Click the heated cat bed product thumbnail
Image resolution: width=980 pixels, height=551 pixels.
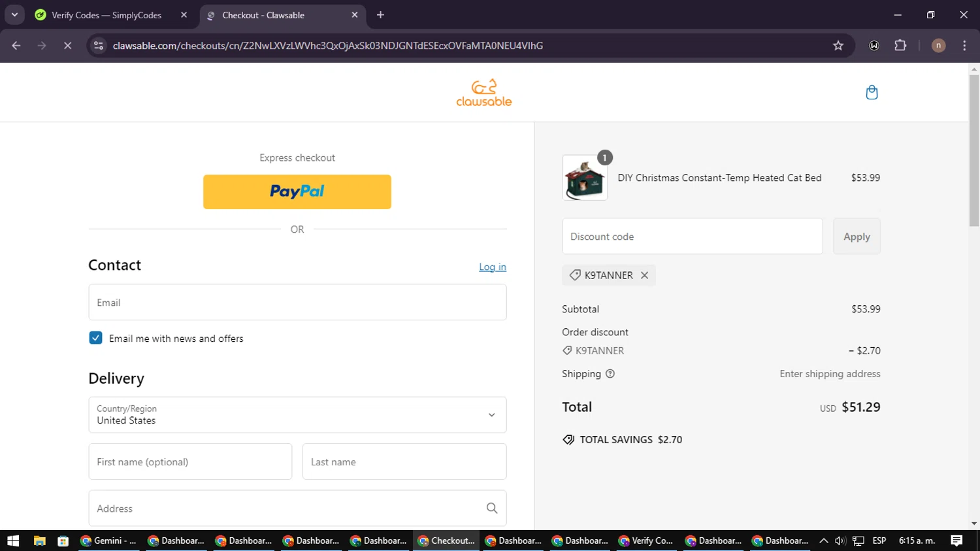tap(585, 178)
